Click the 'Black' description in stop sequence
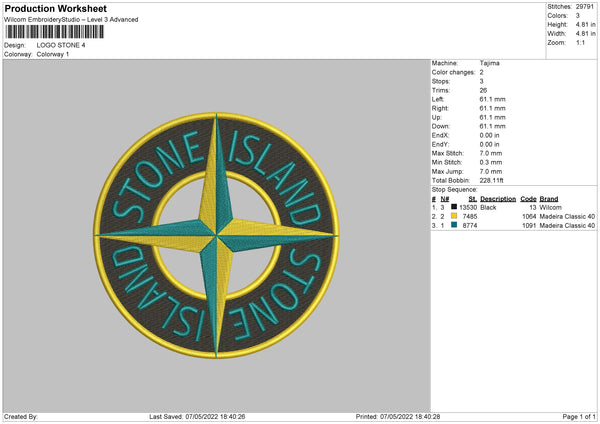 tap(488, 207)
